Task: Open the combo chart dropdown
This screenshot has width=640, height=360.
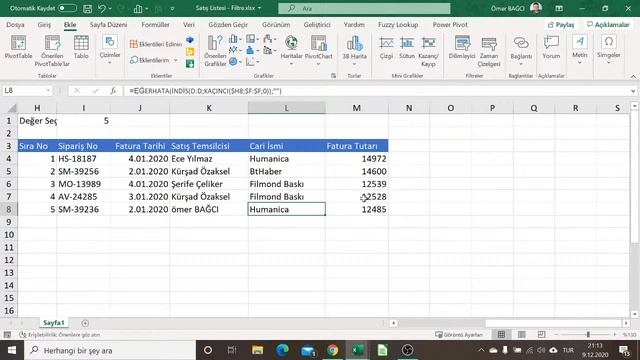Action: click(x=270, y=50)
